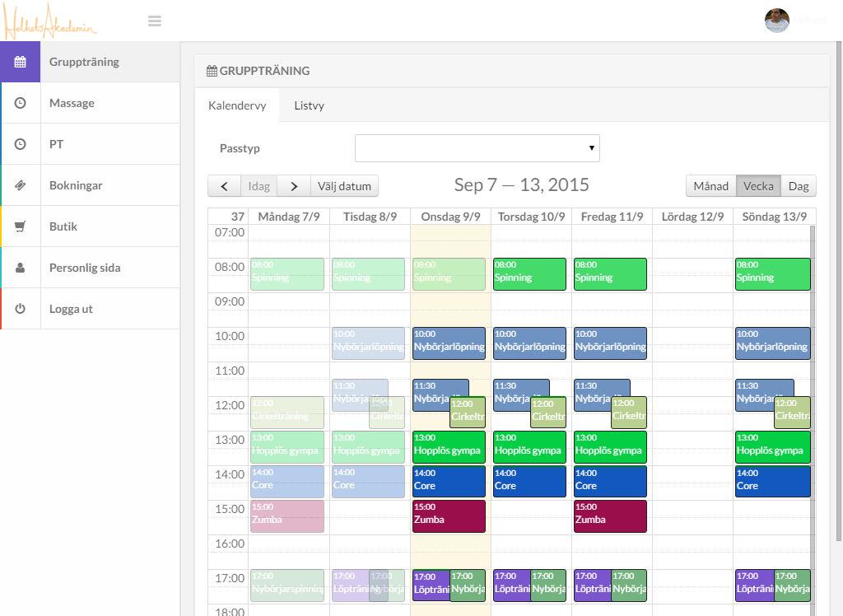
Task: Open PT in the sidebar
Action: coord(91,144)
